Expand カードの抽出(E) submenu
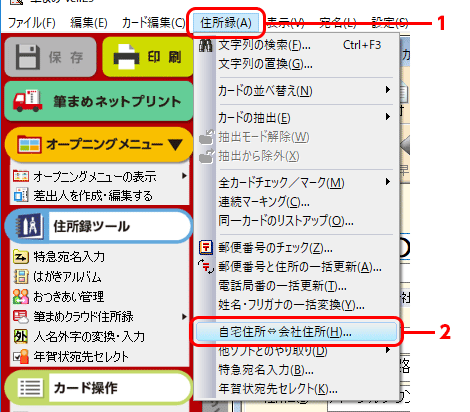This screenshot has height=412, width=470. coord(297,117)
